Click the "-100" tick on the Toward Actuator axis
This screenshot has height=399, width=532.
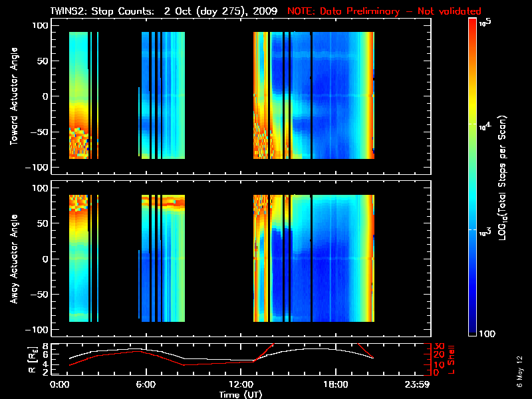pyautogui.click(x=37, y=168)
